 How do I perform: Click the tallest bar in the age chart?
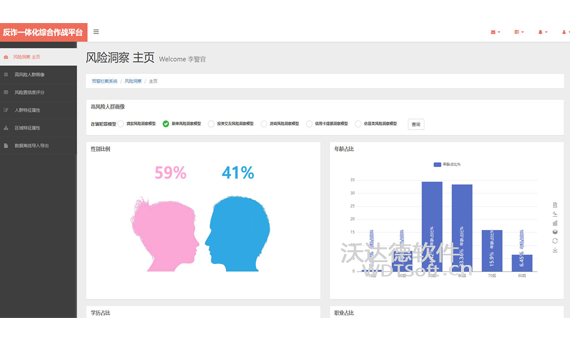point(432,227)
